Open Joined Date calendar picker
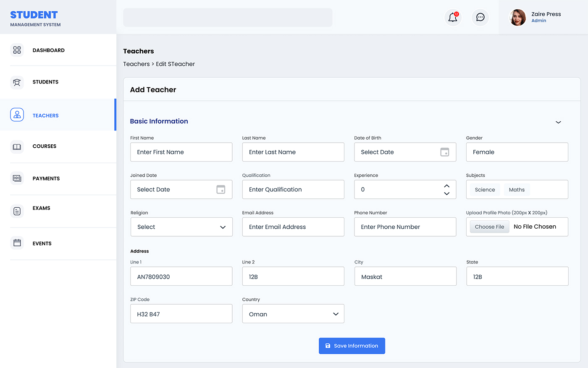This screenshot has width=588, height=368. (220, 189)
